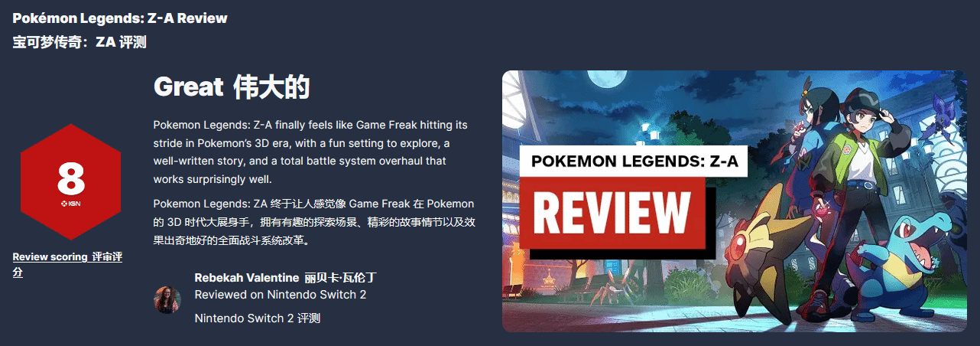
Task: Click the Pokémon Legends: Z-A Review heading
Action: tap(120, 18)
